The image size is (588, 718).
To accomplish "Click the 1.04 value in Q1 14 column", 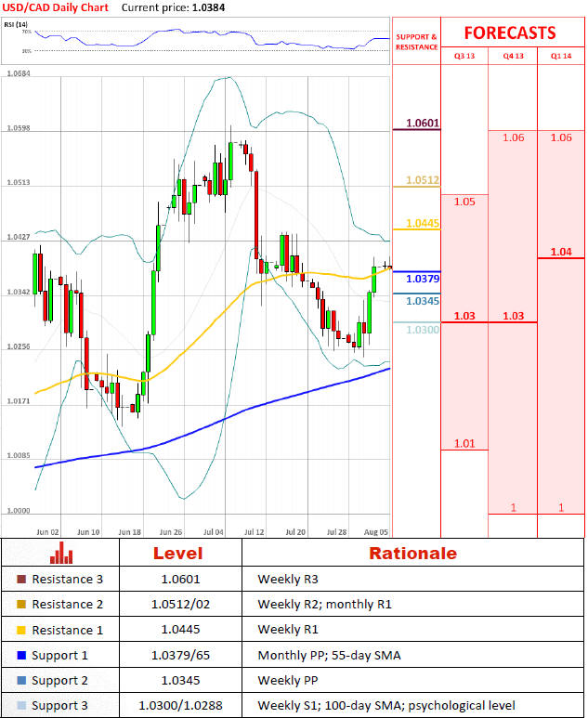I will (561, 252).
